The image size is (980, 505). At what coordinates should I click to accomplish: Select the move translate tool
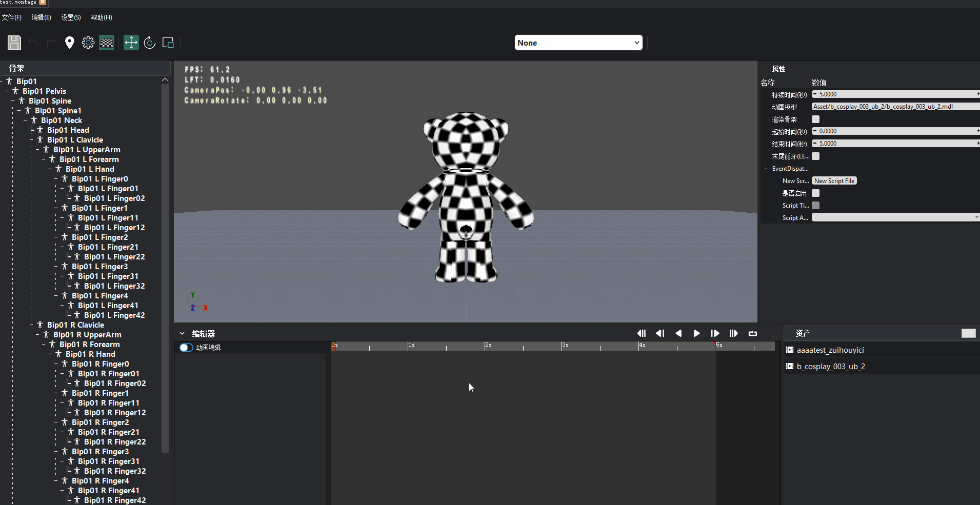tap(131, 43)
